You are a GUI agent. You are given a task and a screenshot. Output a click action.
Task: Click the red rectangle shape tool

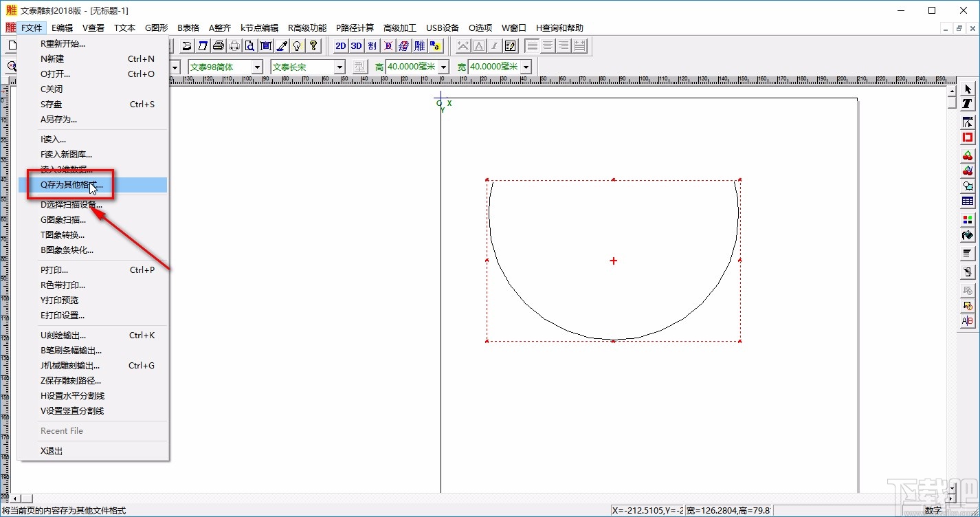(968, 137)
